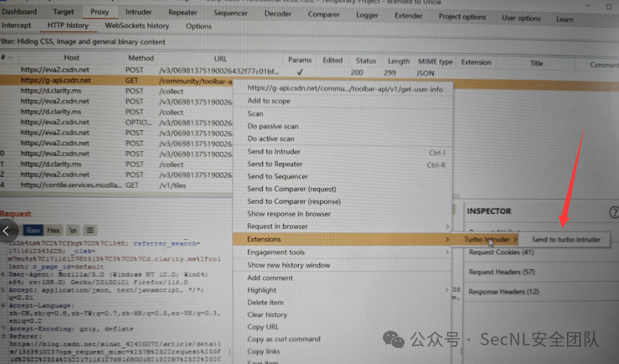Click the back arrow overlay button

(6, 231)
